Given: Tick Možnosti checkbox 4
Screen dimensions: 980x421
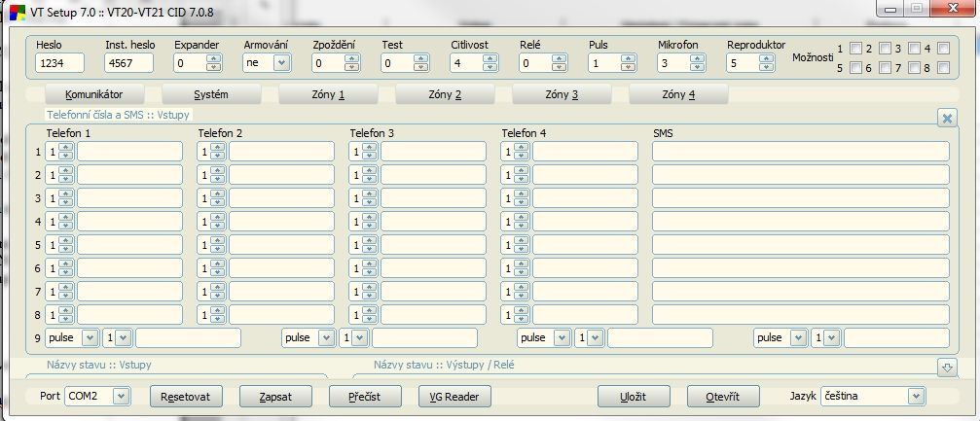Looking at the screenshot, I should 943,49.
